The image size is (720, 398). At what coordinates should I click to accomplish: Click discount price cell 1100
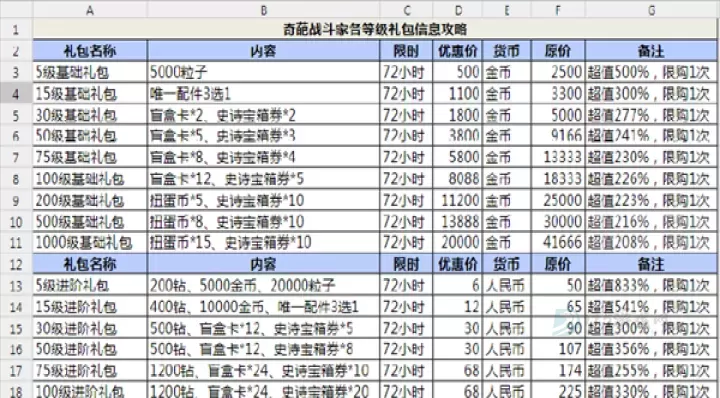point(457,94)
